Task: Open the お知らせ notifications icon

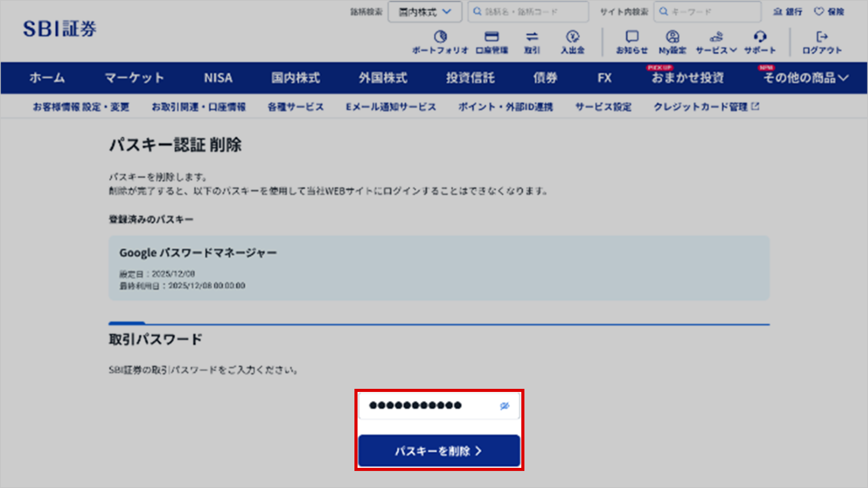Action: click(631, 42)
